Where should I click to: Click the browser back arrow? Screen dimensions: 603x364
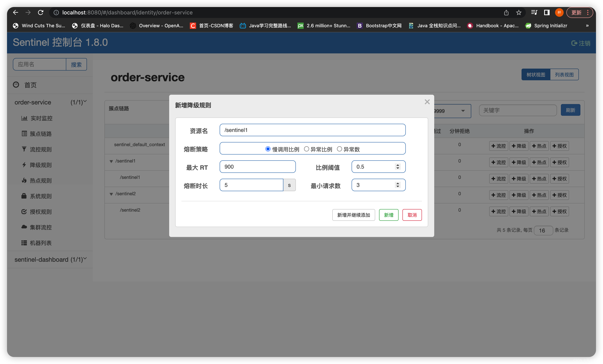(16, 12)
